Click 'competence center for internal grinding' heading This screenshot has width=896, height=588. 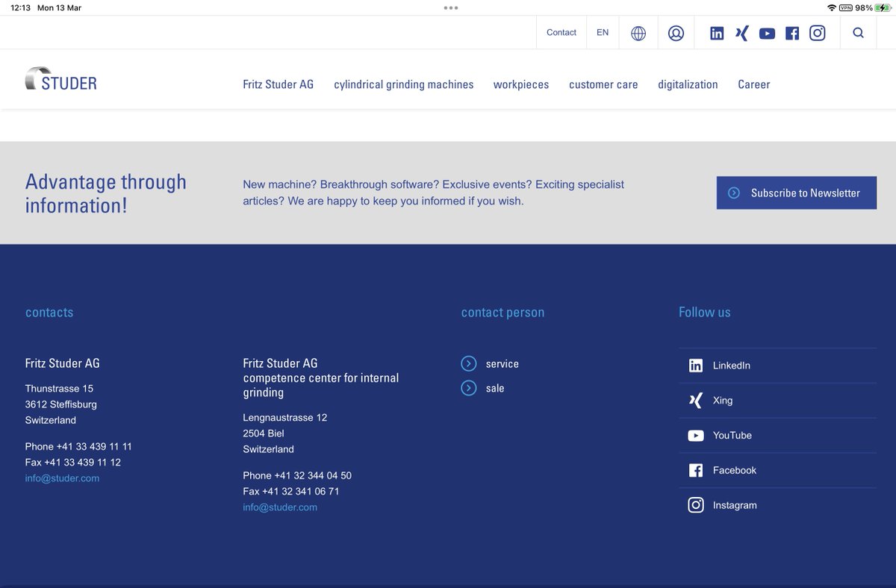tap(321, 385)
